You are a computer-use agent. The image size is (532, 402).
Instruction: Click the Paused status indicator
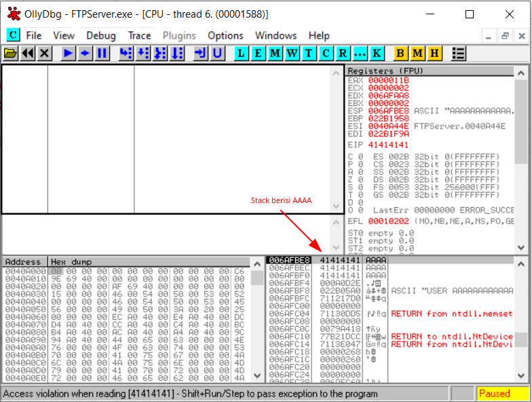click(x=502, y=394)
